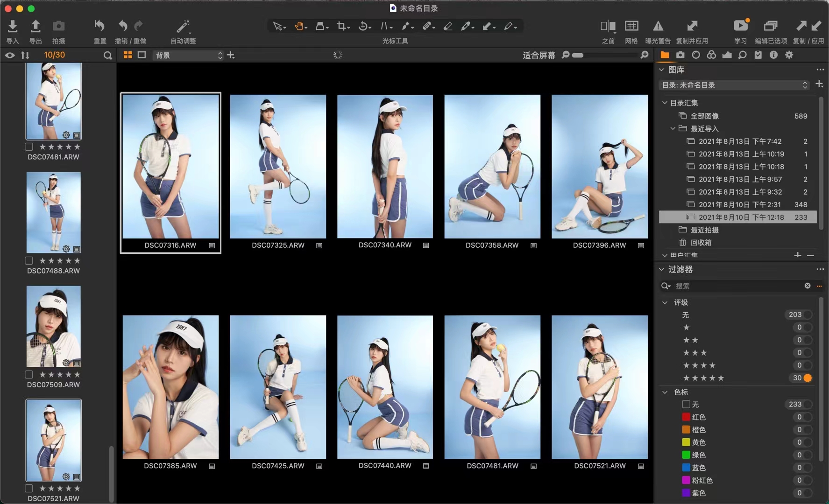Image resolution: width=829 pixels, height=504 pixels.
Task: Open 全部图像 all images collection
Action: (704, 116)
